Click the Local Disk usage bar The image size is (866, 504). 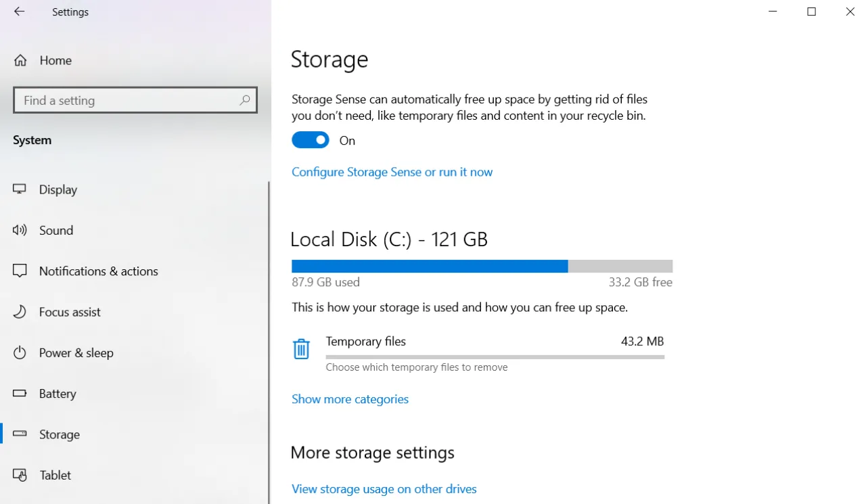pyautogui.click(x=481, y=266)
